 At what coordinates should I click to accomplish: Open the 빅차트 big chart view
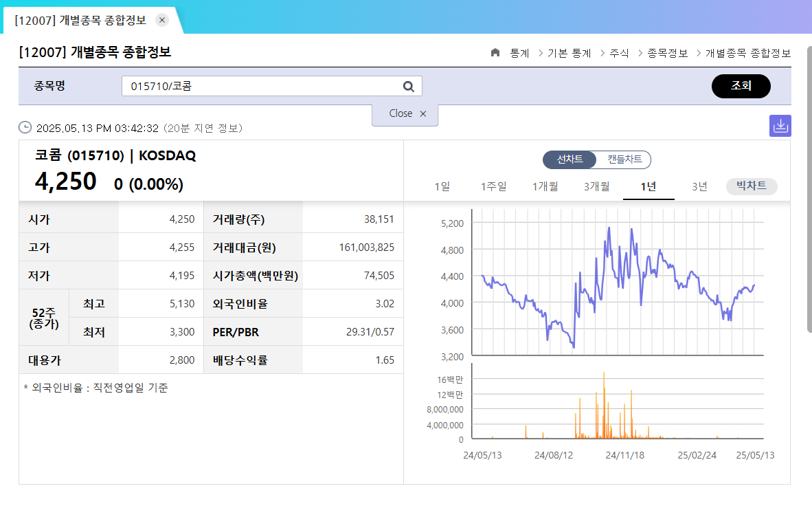pos(752,186)
